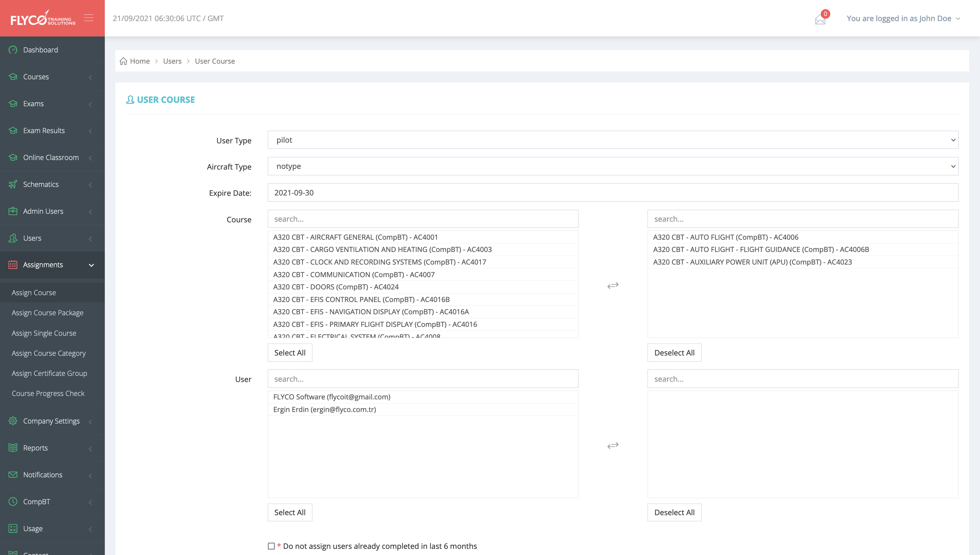Click the selected courses search field
The width and height of the screenshot is (980, 555).
click(x=803, y=219)
